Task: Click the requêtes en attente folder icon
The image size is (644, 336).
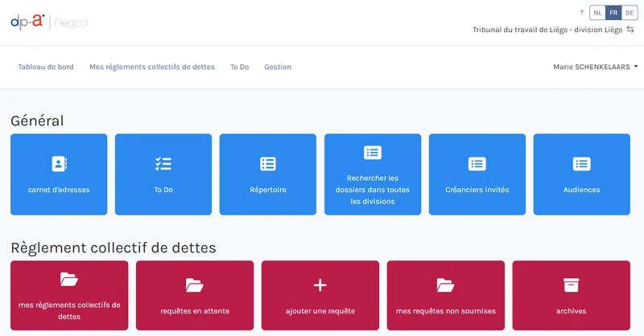Action: click(x=195, y=285)
